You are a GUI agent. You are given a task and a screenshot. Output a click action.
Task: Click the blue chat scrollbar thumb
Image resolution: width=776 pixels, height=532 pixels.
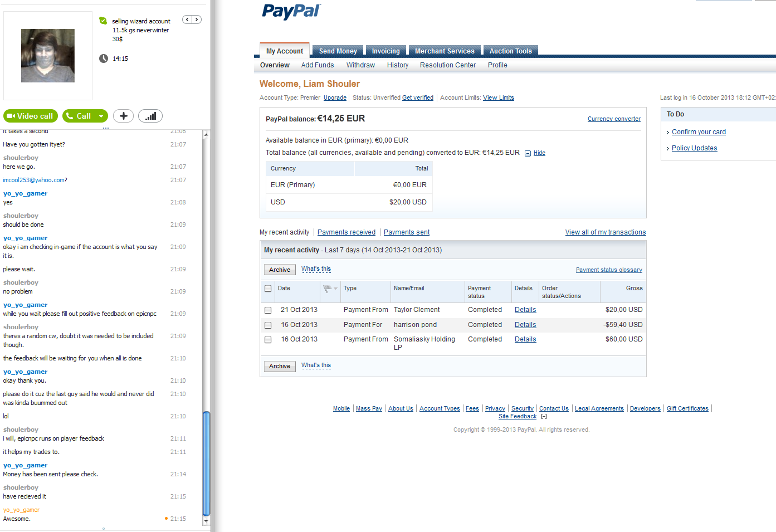(x=206, y=464)
